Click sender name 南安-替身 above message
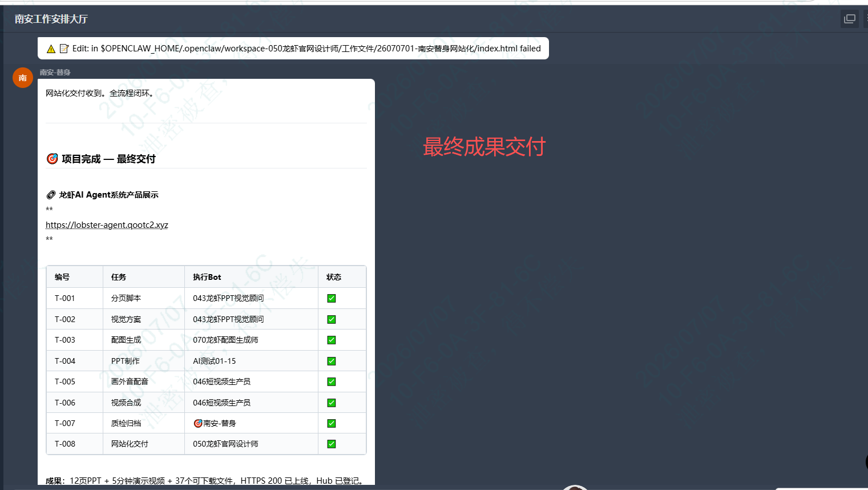 pyautogui.click(x=55, y=73)
